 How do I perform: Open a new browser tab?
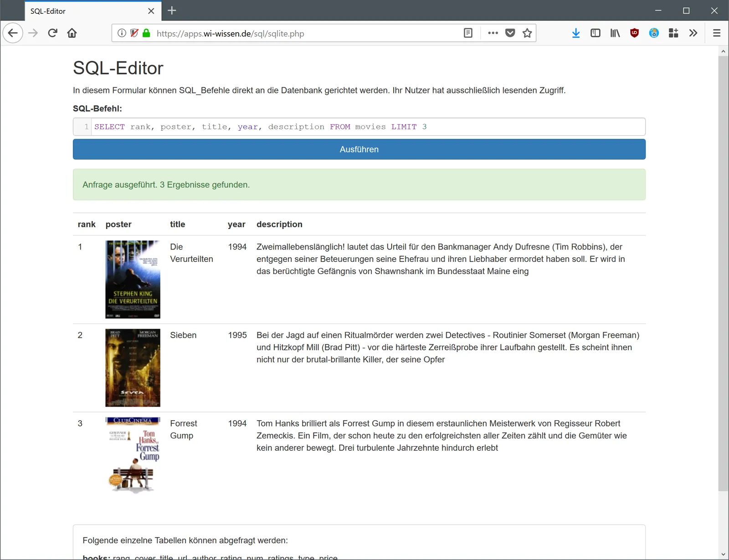coord(172,10)
